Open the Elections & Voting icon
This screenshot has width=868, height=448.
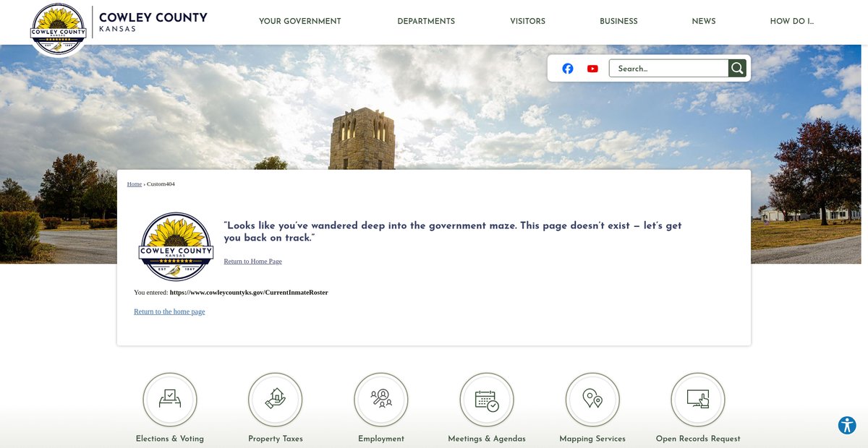click(170, 400)
